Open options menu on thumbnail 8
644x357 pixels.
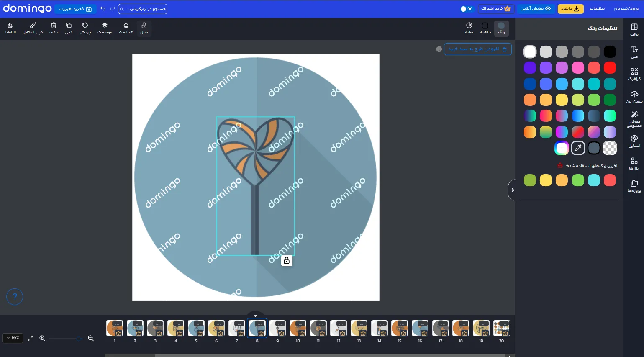pyautogui.click(x=260, y=324)
